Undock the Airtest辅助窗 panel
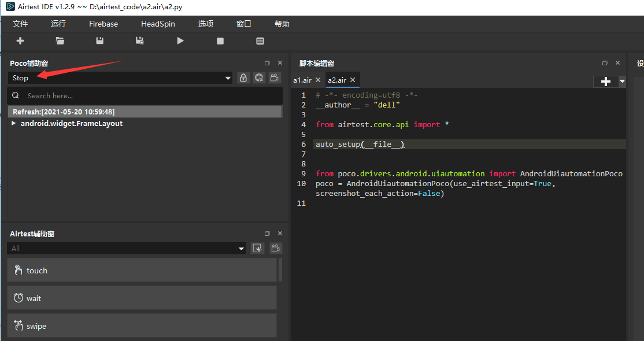Viewport: 644px width, 341px height. tap(268, 233)
